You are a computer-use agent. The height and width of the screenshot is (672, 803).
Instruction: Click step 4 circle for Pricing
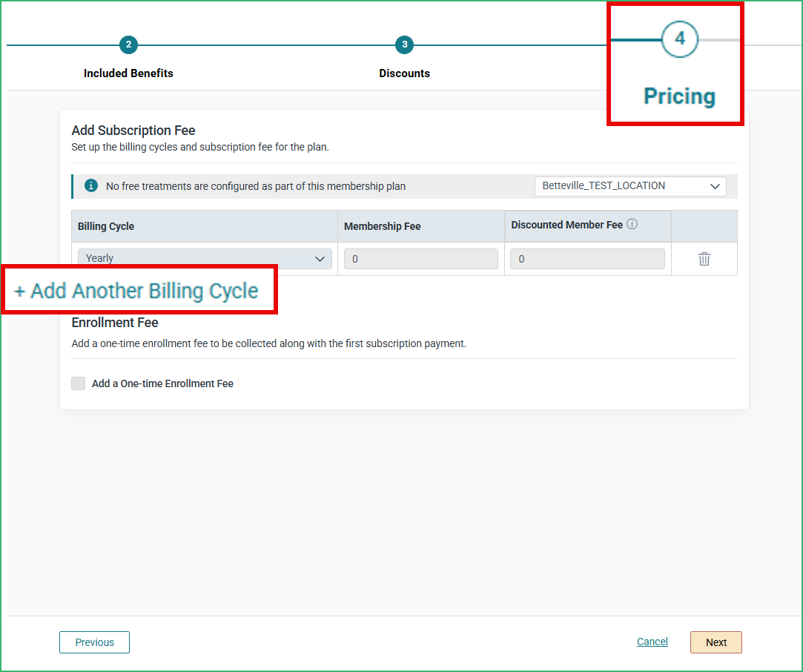coord(679,40)
